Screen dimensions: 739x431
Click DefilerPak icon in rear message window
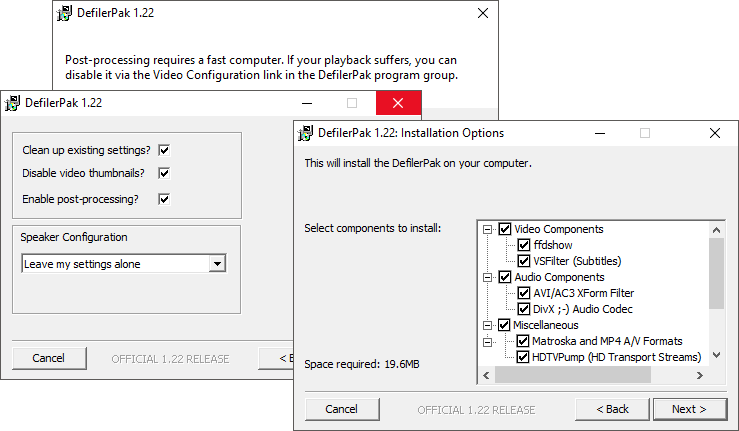coord(64,13)
